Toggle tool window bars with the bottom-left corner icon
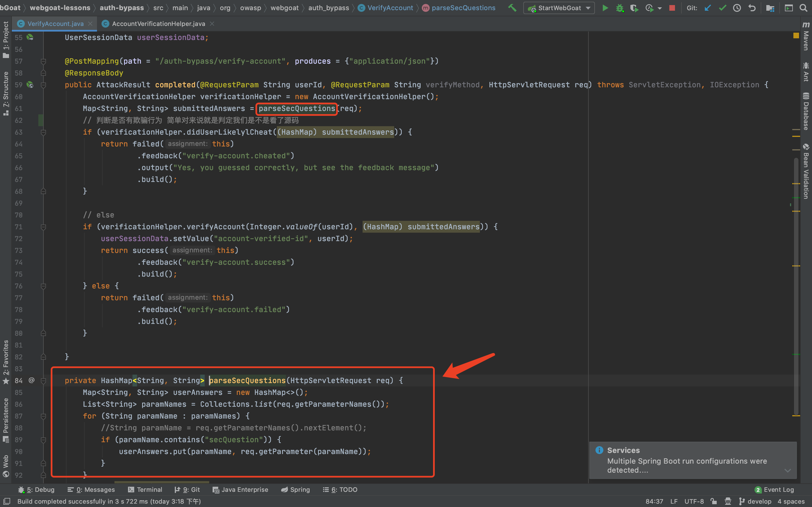This screenshot has width=812, height=507. pos(6,501)
